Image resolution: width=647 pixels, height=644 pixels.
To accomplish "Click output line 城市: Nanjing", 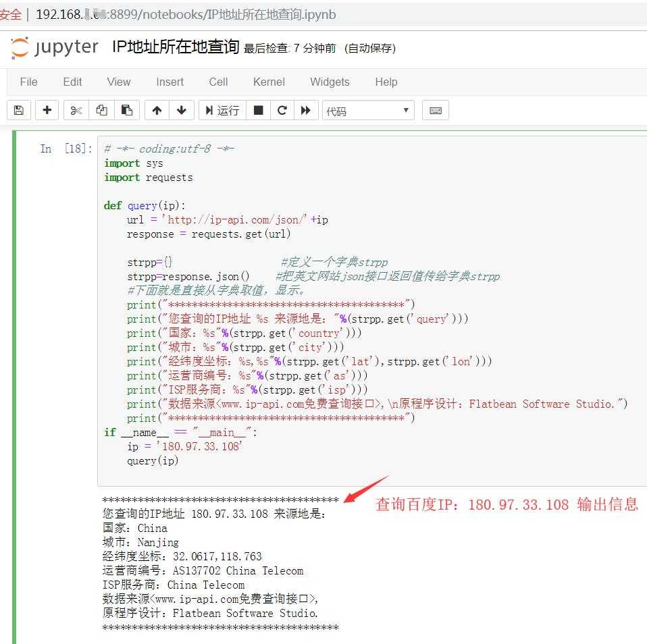I will coord(140,542).
